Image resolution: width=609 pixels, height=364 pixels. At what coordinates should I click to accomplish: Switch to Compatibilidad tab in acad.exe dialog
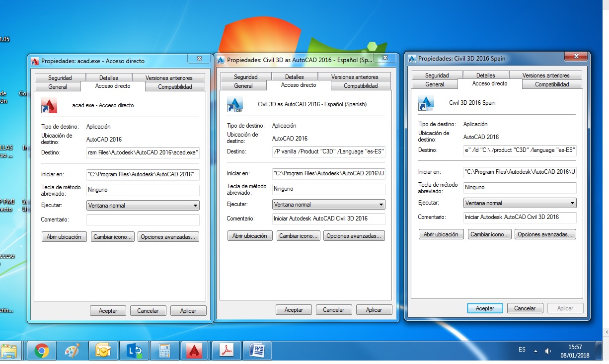point(175,86)
